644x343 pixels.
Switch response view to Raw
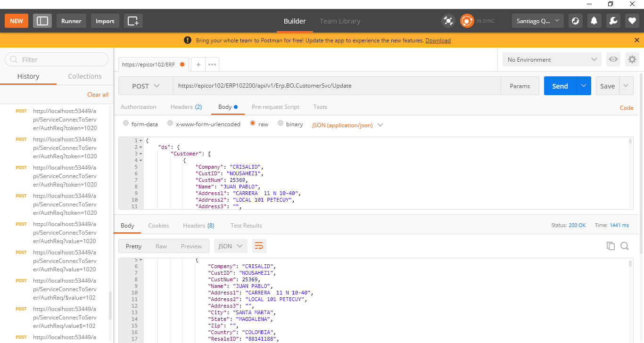(161, 246)
